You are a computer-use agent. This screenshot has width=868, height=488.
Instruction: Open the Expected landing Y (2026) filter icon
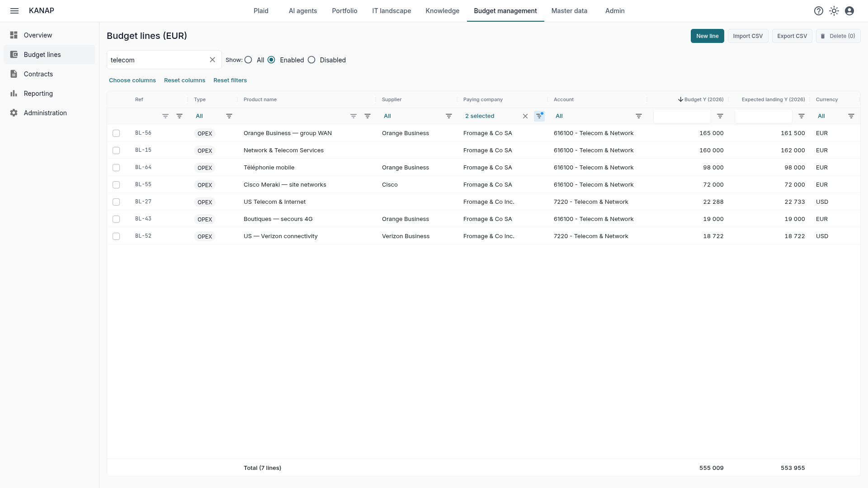802,116
